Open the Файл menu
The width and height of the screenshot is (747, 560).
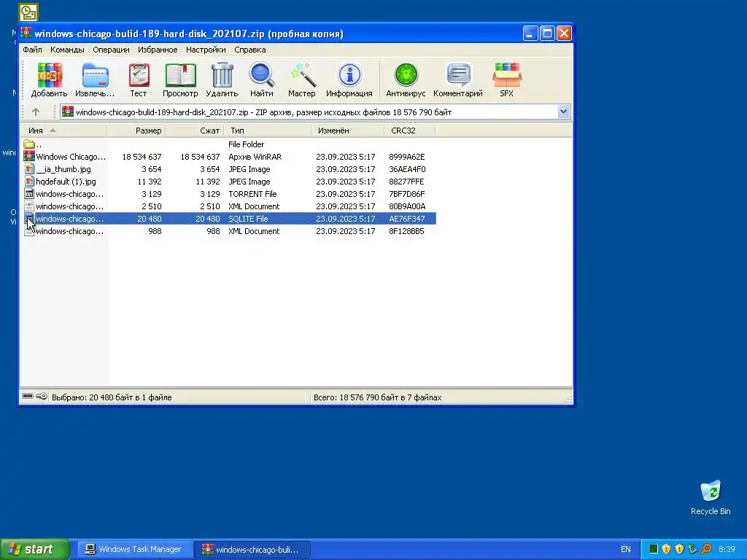pyautogui.click(x=32, y=50)
